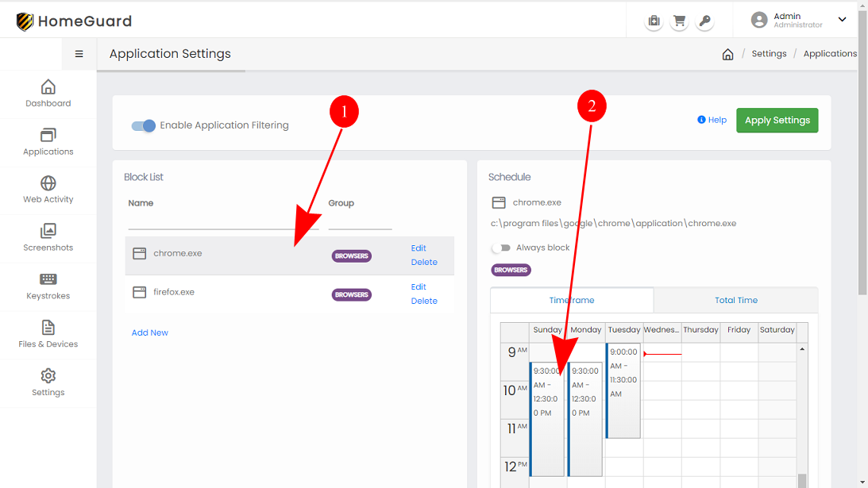The height and width of the screenshot is (488, 868).
Task: Click Add New under Block List
Action: coord(150,332)
